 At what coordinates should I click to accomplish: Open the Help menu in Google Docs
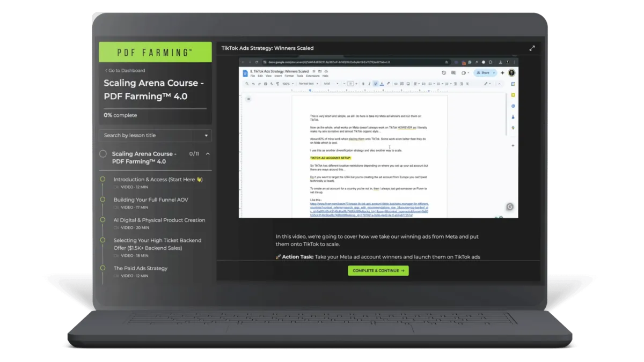pos(325,76)
